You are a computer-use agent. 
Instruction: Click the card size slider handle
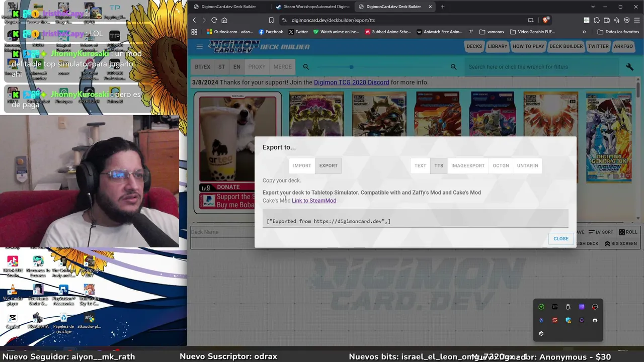pos(351,67)
